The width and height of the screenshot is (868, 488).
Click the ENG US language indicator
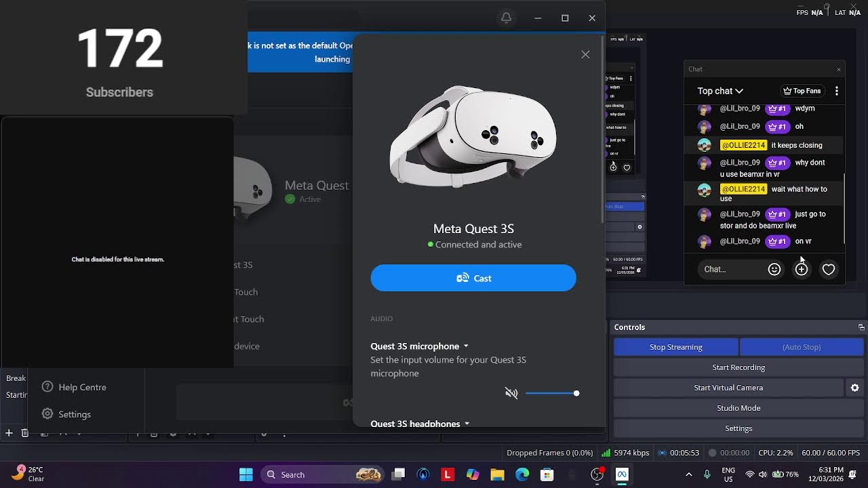click(x=728, y=474)
